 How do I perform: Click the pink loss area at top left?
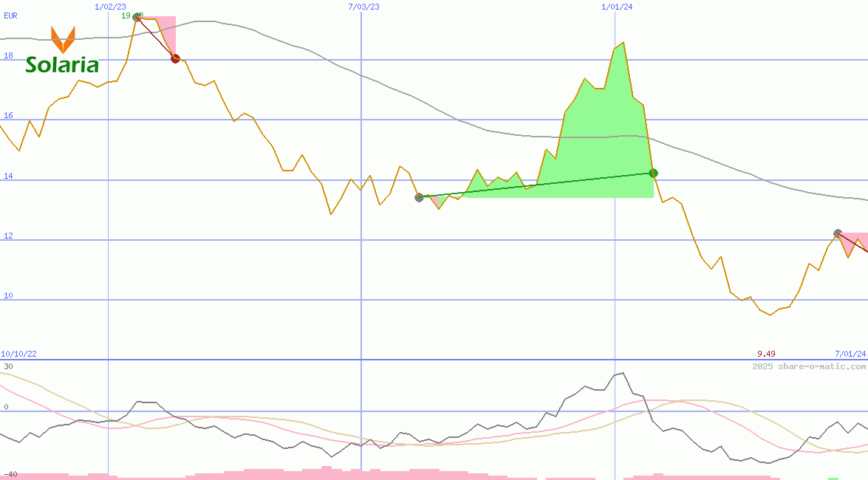point(166,28)
